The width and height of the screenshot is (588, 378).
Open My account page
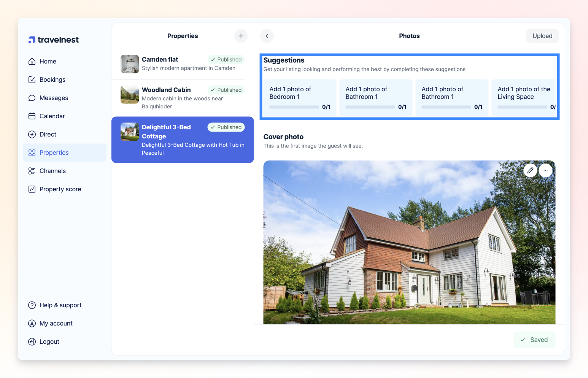pyautogui.click(x=56, y=323)
